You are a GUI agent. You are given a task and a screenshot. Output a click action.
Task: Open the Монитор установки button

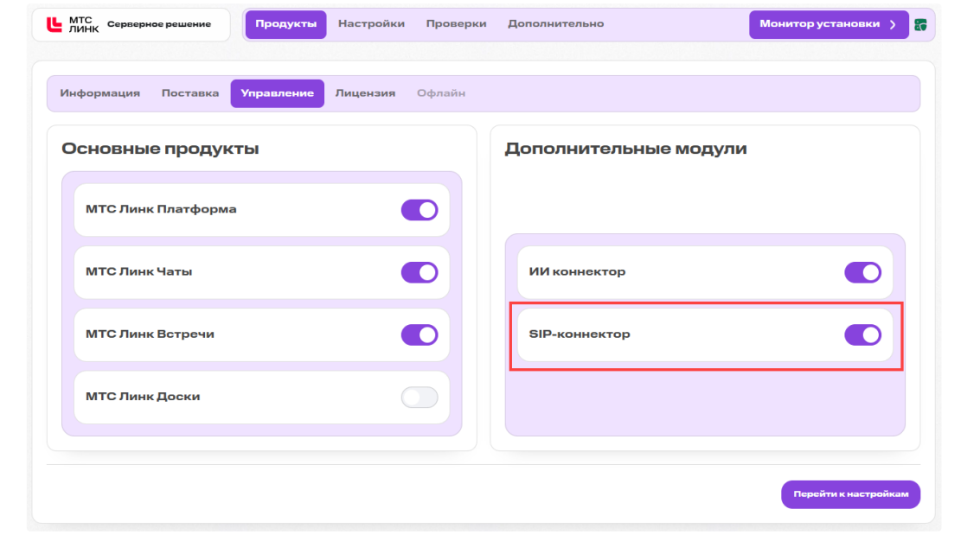[x=829, y=24]
